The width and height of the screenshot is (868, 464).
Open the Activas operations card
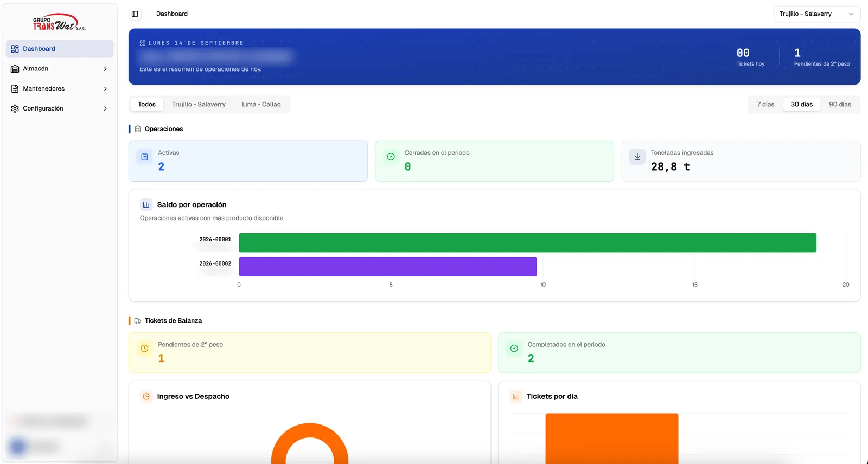pyautogui.click(x=248, y=161)
